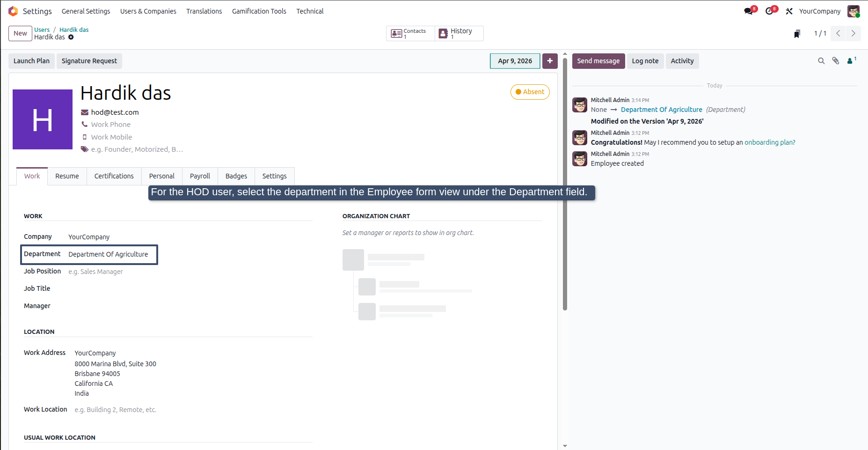Screen dimensions: 868x450
Task: Switch to the Certifications tab
Action: (x=114, y=176)
